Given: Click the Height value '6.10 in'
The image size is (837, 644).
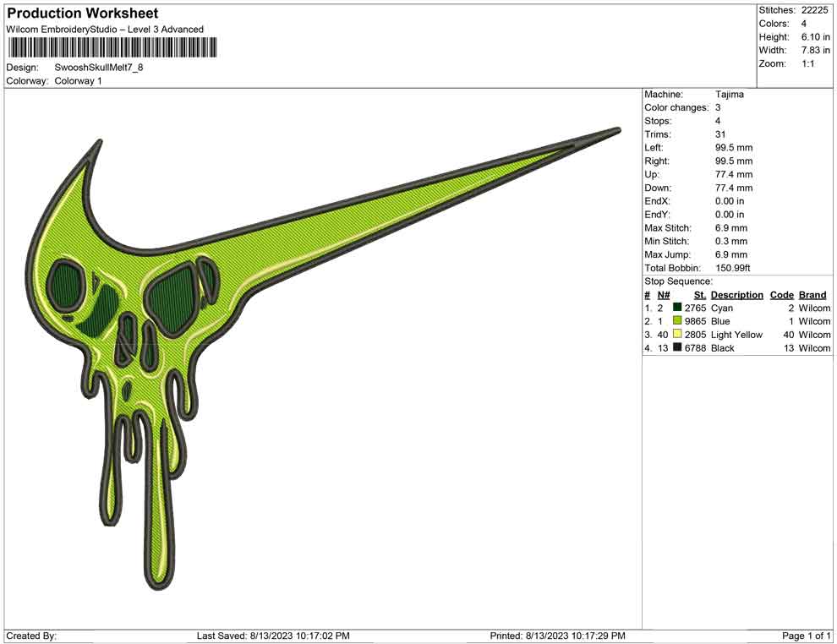Looking at the screenshot, I should [815, 37].
